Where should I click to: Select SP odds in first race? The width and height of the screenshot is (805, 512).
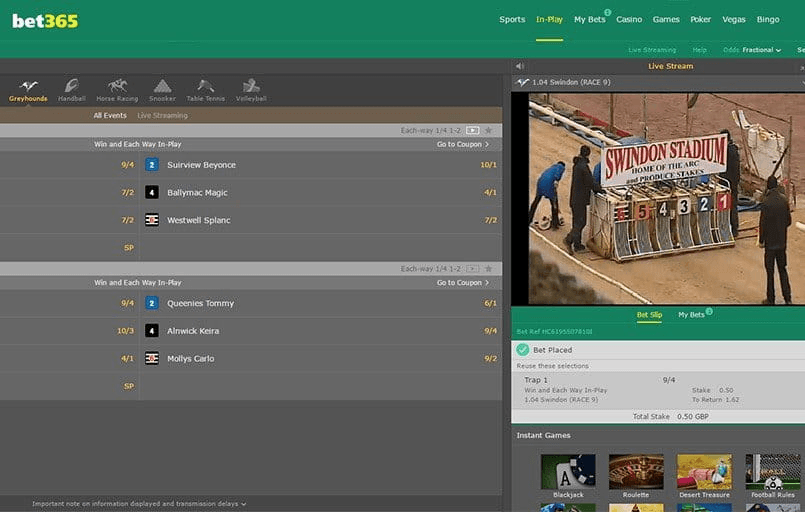(129, 248)
